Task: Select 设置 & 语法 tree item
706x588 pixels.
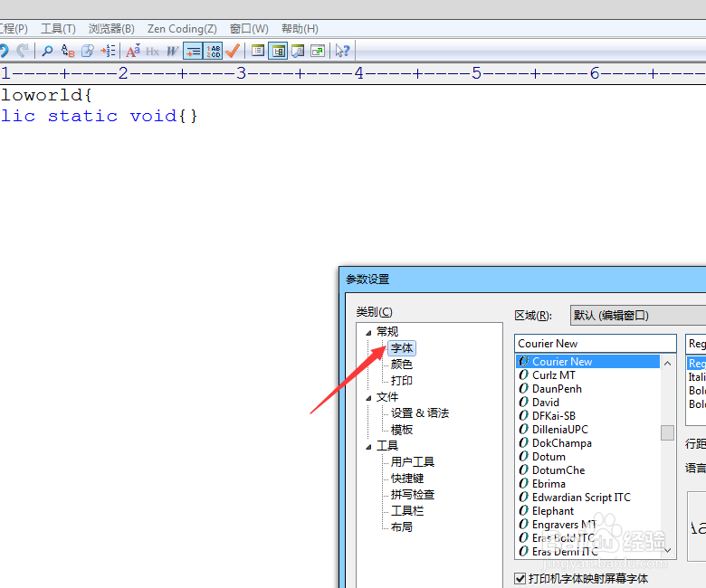Action: click(x=420, y=413)
